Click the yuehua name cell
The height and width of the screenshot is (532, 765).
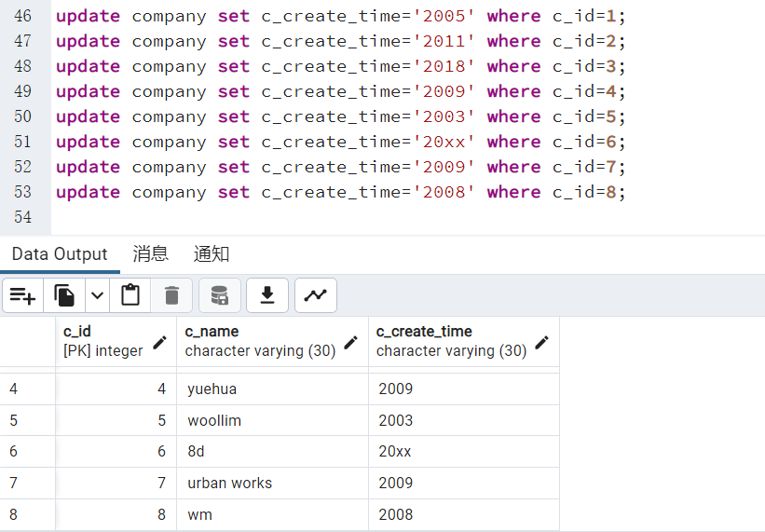[272, 389]
